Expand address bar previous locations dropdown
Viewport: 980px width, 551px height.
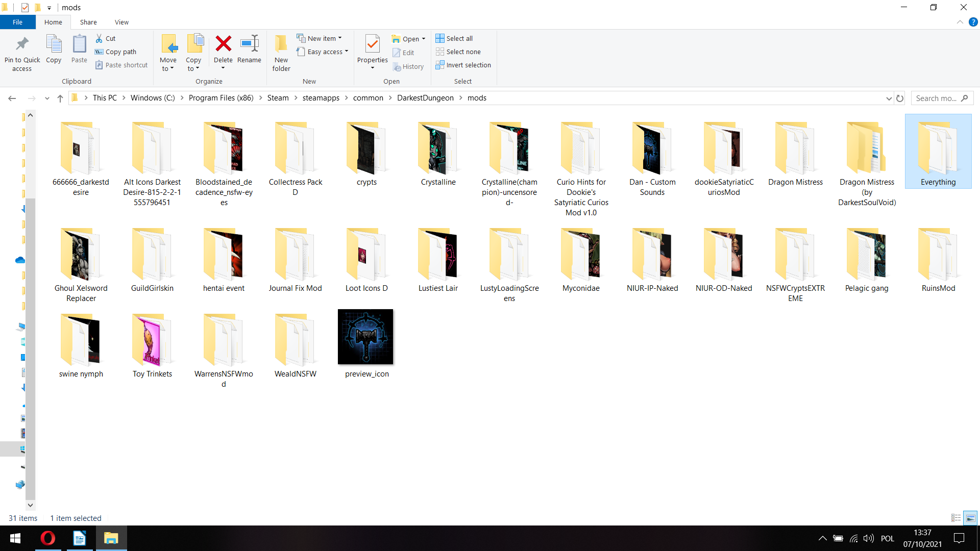point(889,98)
